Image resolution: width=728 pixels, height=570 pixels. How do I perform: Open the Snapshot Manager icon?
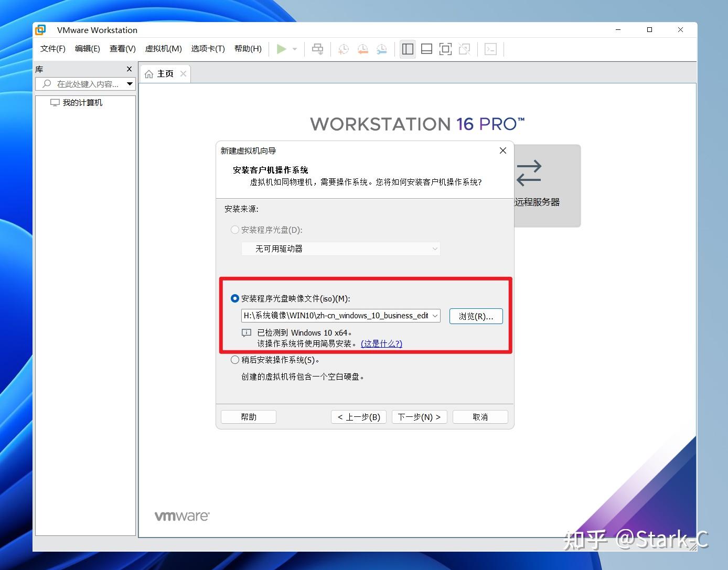pyautogui.click(x=381, y=49)
